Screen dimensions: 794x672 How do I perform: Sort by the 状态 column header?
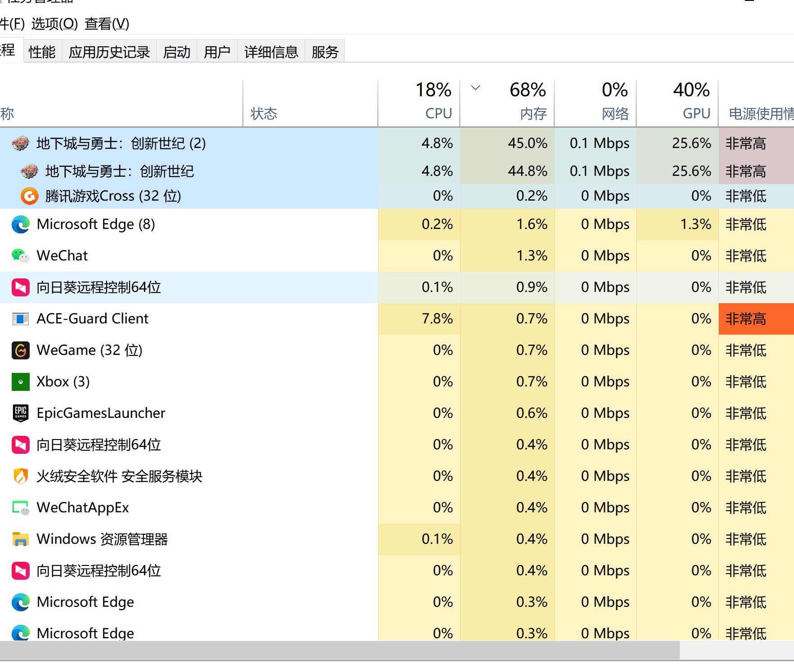311,103
